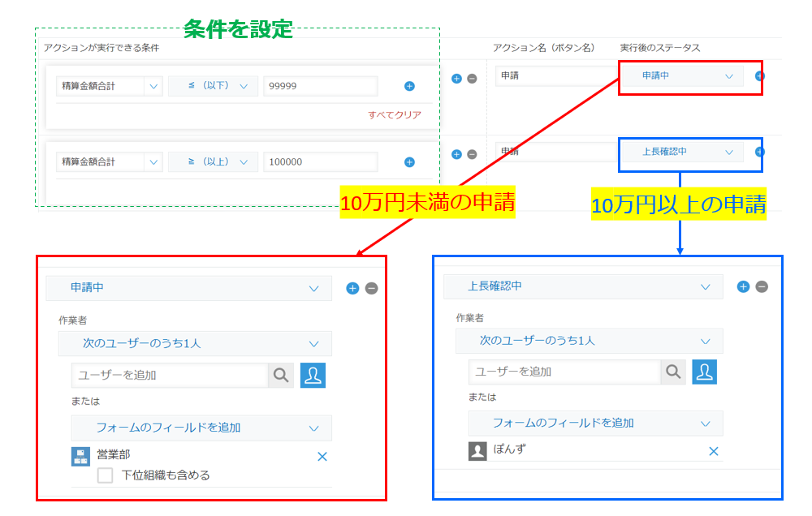
Task: Open フォームのフィールドを追加 dropdown in 申請中 panel
Action: pyautogui.click(x=201, y=428)
